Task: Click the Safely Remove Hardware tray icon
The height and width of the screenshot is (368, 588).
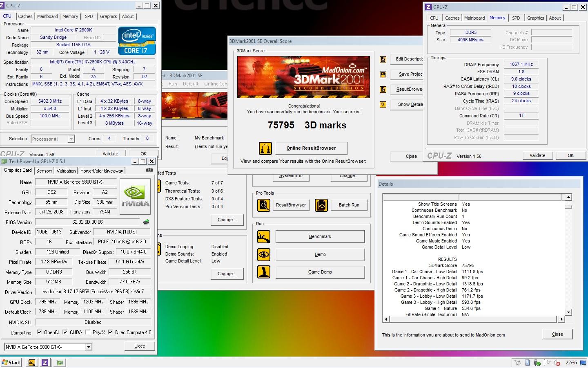Action: 537,363
